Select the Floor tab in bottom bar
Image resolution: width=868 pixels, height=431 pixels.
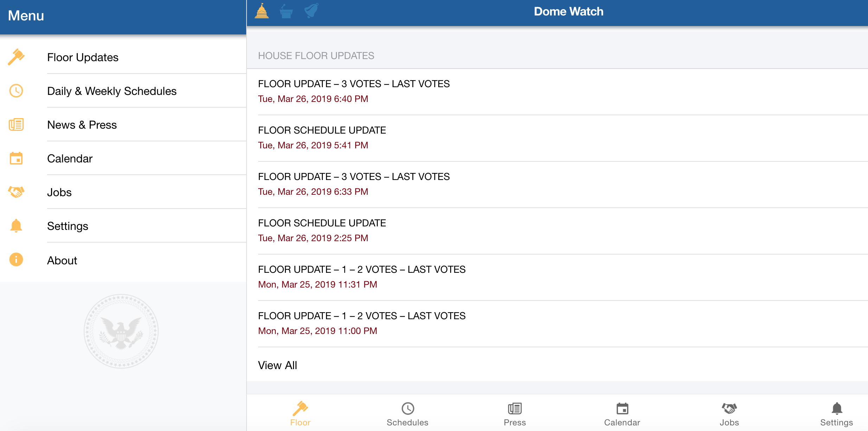pyautogui.click(x=300, y=414)
